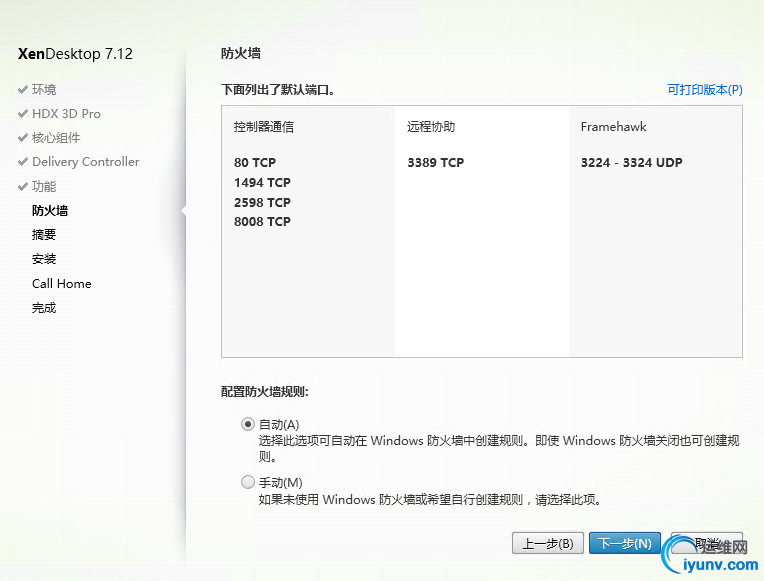Click the 1494 TCP port entry
The height and width of the screenshot is (581, 764).
pos(262,182)
